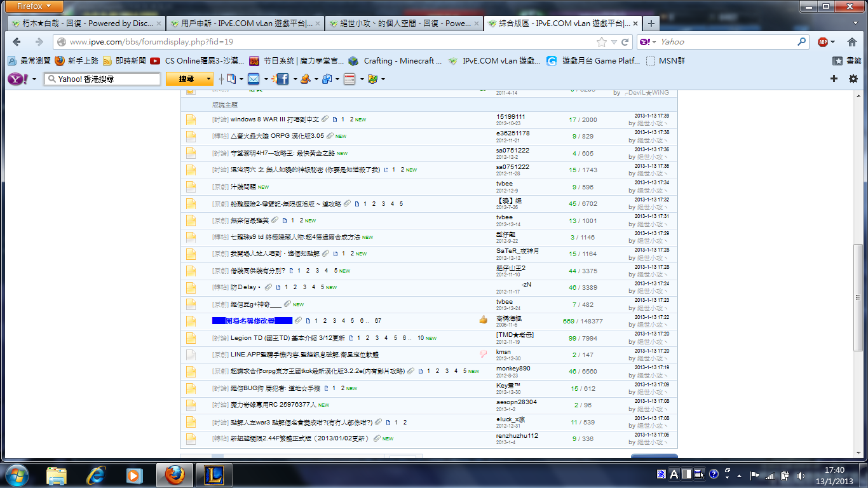
Task: Toggle the IME alphanumeric 'A' input mode
Action: pos(674,474)
